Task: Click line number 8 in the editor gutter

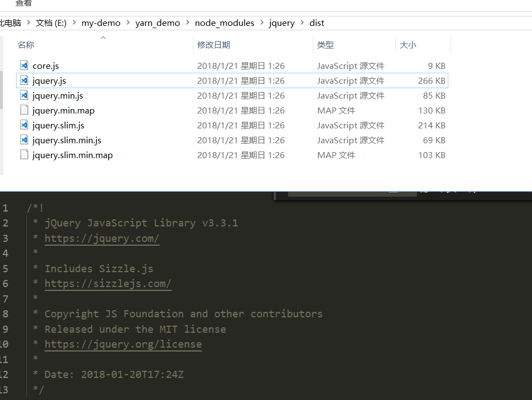Action: (x=6, y=314)
